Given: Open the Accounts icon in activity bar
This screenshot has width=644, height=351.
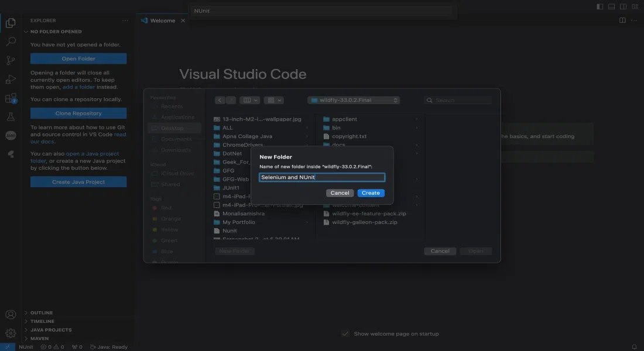Looking at the screenshot, I should (x=11, y=315).
